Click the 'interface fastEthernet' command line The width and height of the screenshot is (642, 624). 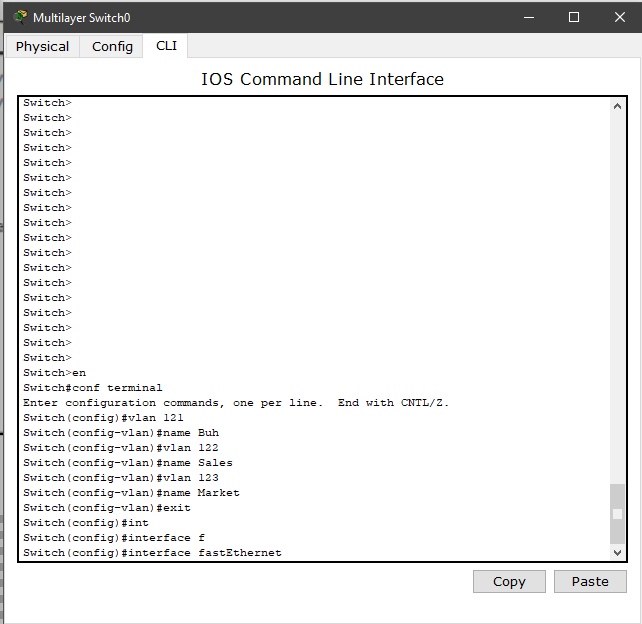[x=152, y=553]
